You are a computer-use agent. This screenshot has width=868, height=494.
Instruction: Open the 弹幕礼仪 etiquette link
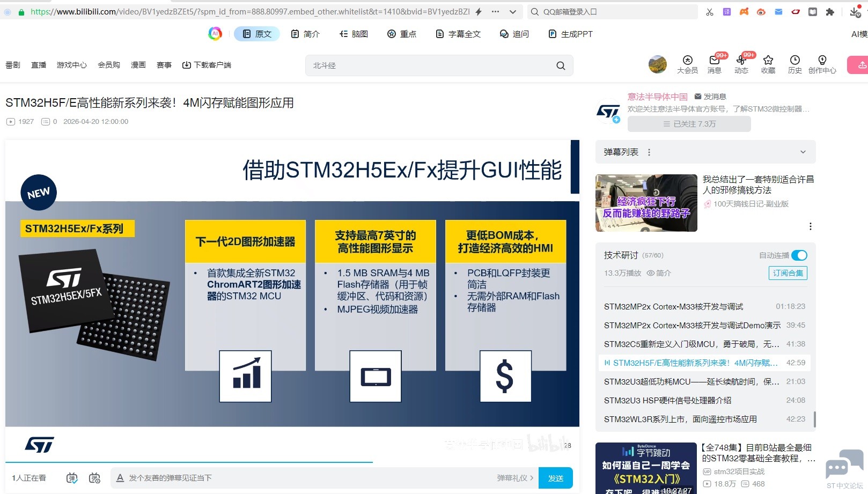[515, 478]
